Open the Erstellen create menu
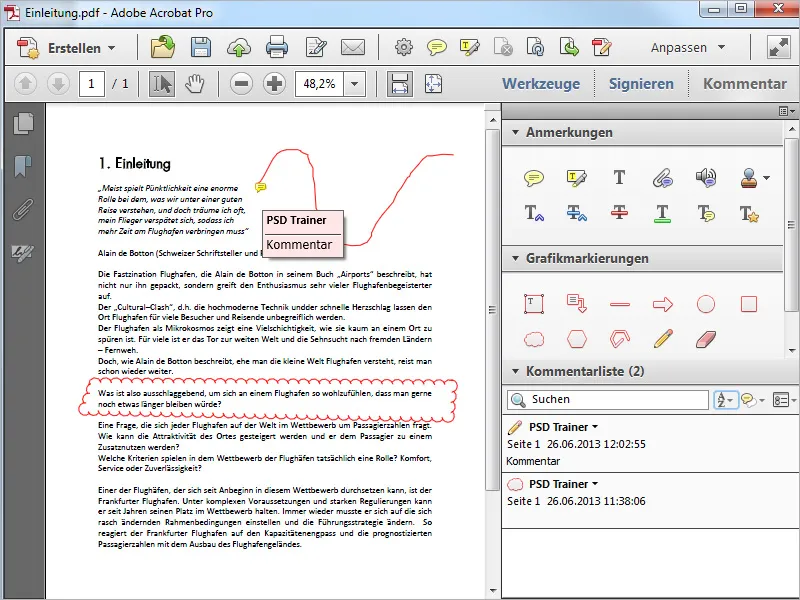The image size is (800, 600). pyautogui.click(x=66, y=48)
